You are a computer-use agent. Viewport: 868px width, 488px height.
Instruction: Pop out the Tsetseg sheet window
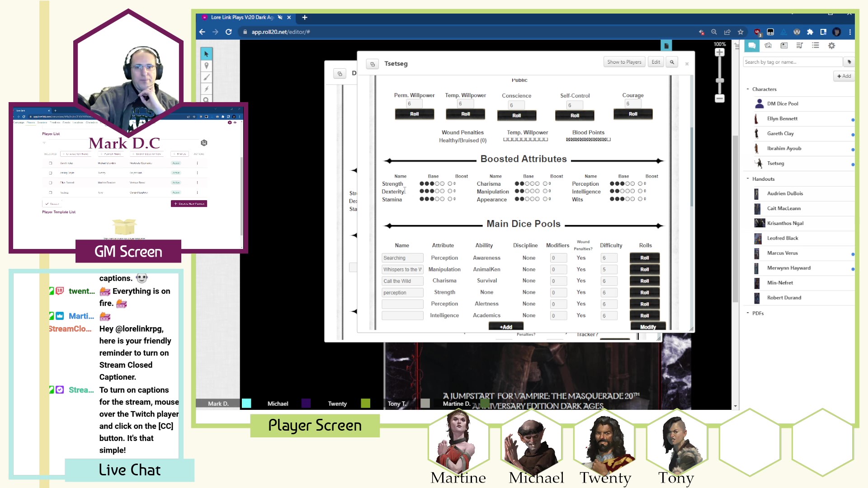tap(373, 64)
